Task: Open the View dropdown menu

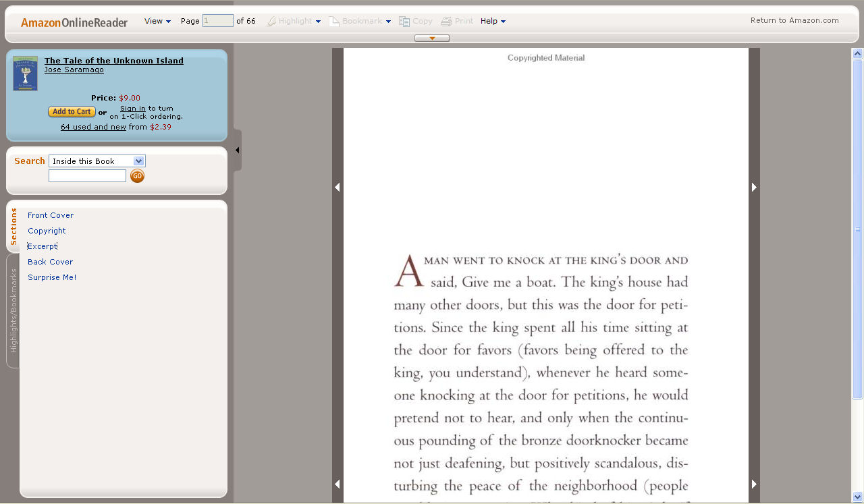Action: [157, 21]
